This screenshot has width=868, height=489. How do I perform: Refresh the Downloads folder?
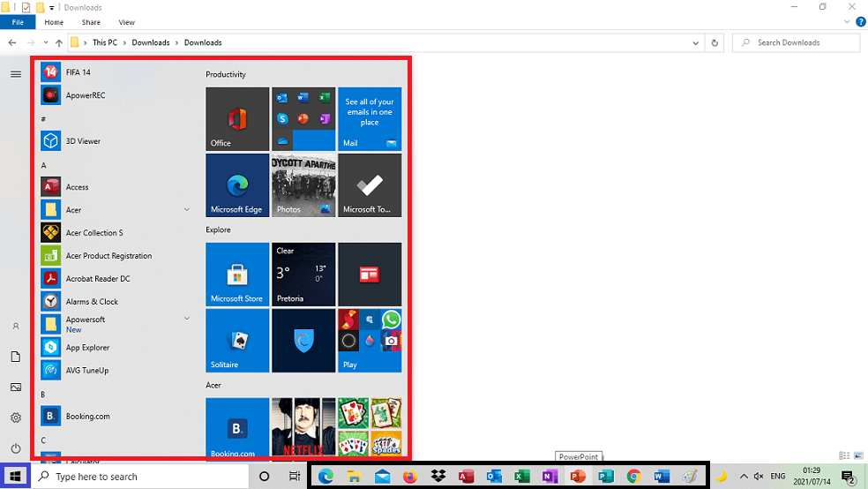pos(715,42)
